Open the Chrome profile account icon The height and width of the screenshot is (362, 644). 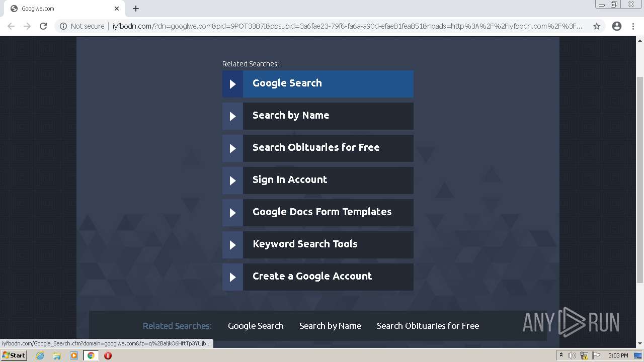(617, 26)
